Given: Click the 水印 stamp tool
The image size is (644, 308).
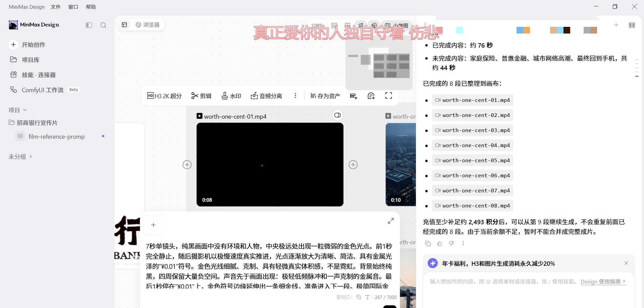Looking at the screenshot, I should coord(231,96).
